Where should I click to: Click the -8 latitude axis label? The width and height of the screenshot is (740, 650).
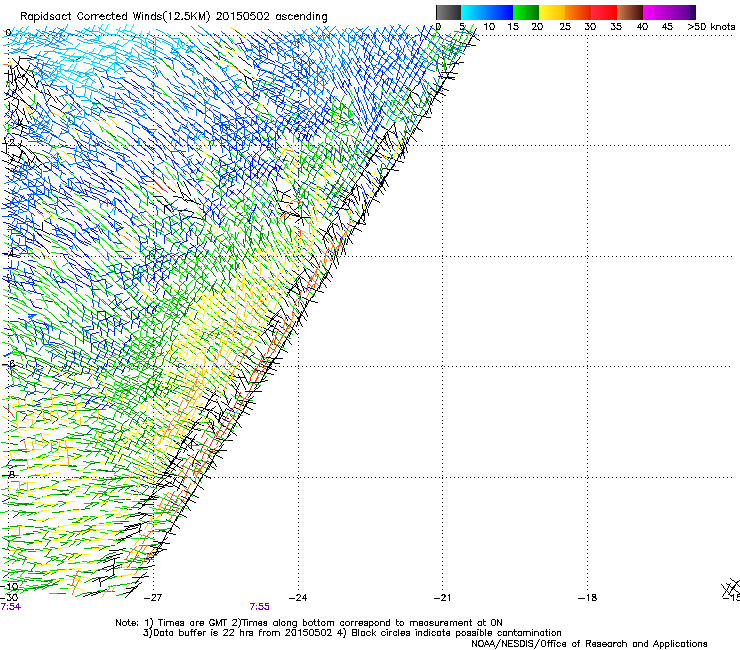(x=10, y=474)
